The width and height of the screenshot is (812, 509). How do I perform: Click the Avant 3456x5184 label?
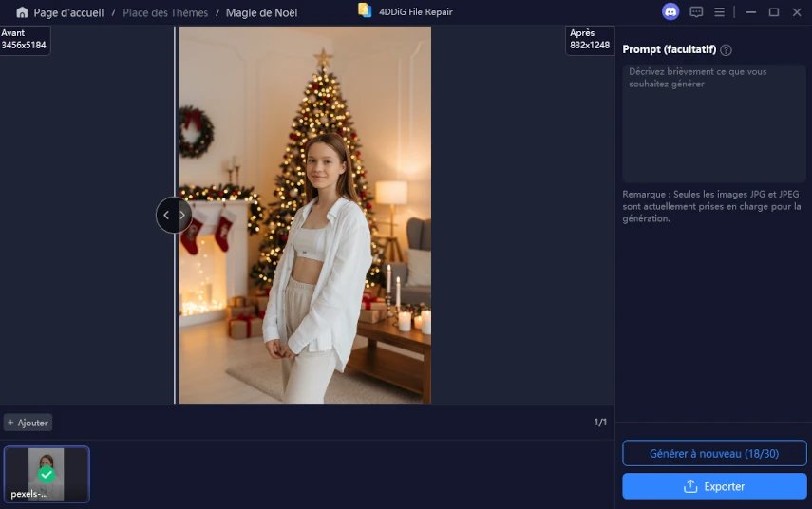24,39
